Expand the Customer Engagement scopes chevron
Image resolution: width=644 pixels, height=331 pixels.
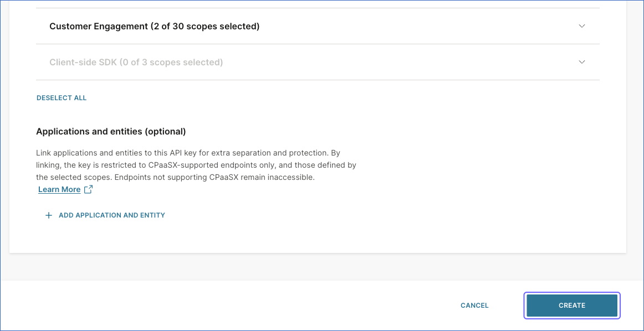click(x=581, y=26)
